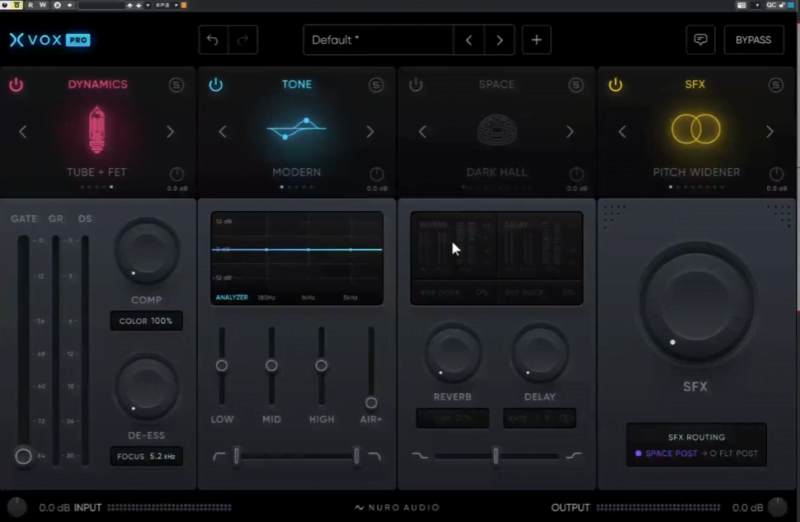Image resolution: width=800 pixels, height=522 pixels.
Task: Go to previous Tone model
Action: [x=222, y=132]
